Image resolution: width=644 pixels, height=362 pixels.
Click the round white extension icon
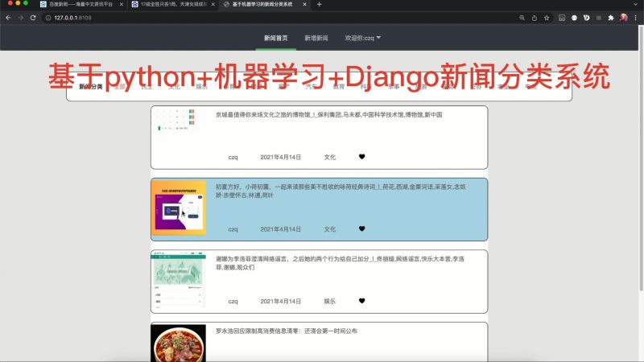click(x=574, y=18)
